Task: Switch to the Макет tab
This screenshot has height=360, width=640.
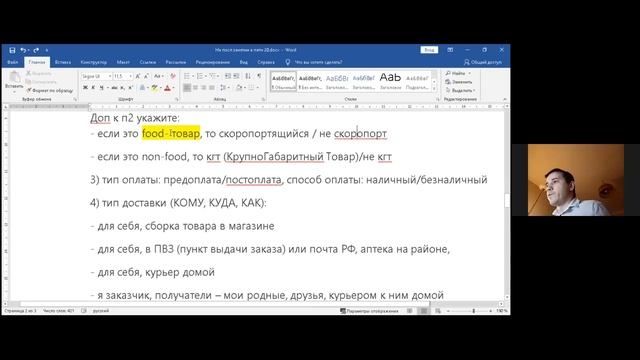Action: tap(123, 62)
